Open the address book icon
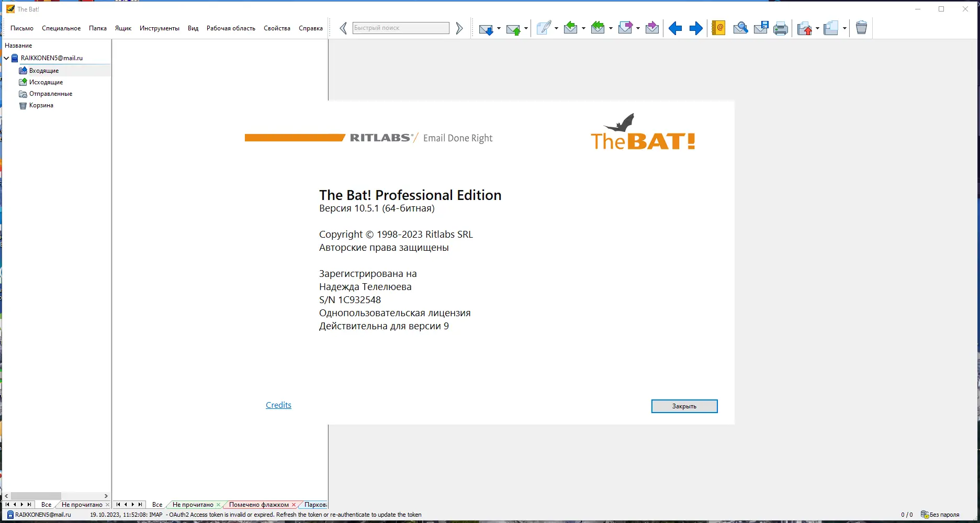Viewport: 980px width, 523px height. click(x=718, y=28)
